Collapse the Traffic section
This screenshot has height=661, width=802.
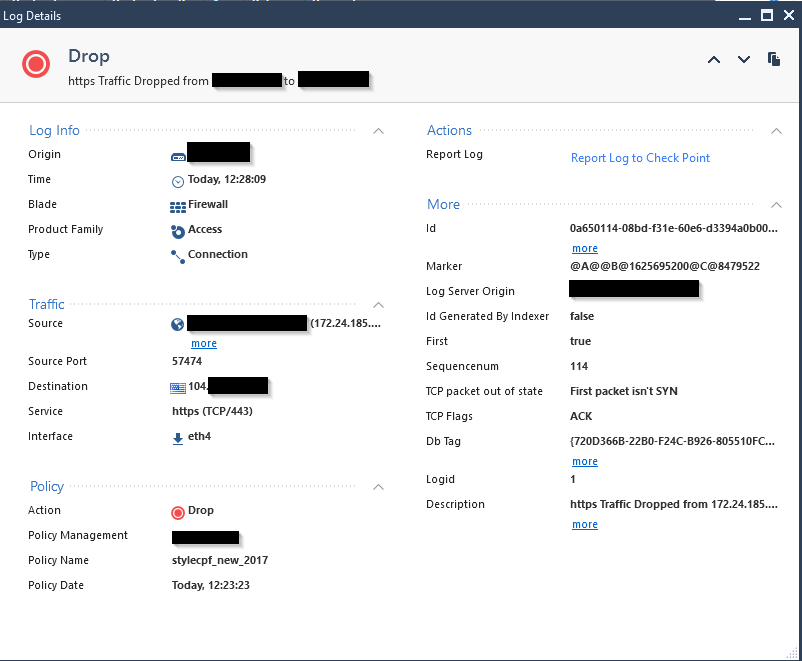pos(378,305)
